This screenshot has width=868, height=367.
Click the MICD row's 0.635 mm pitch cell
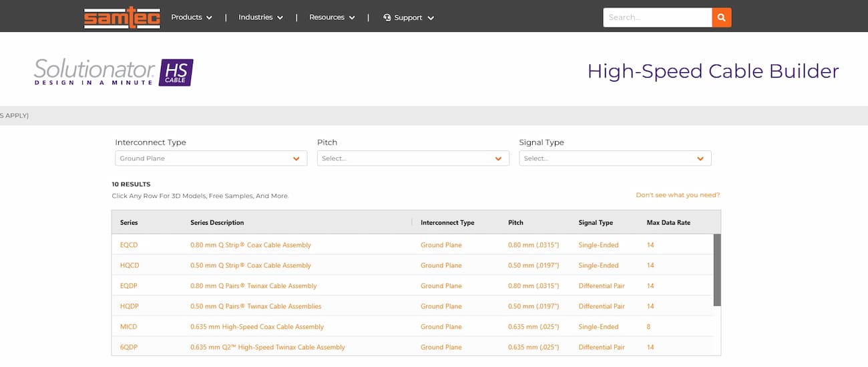pos(533,327)
